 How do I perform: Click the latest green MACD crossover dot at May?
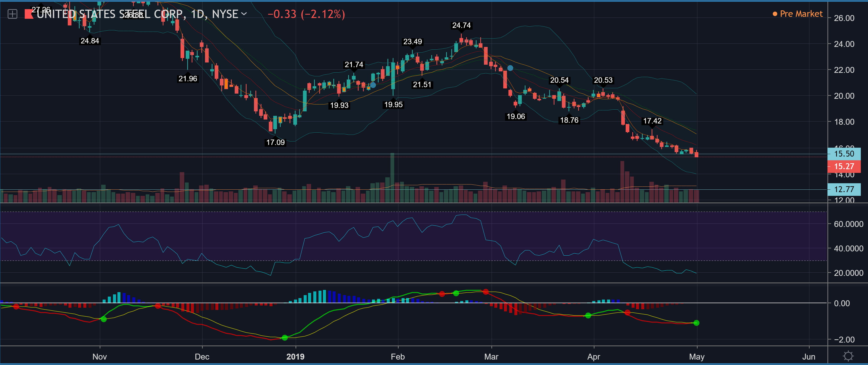[x=696, y=323]
